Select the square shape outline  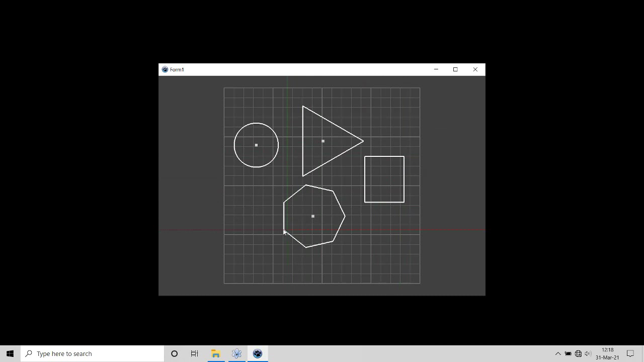click(x=384, y=179)
